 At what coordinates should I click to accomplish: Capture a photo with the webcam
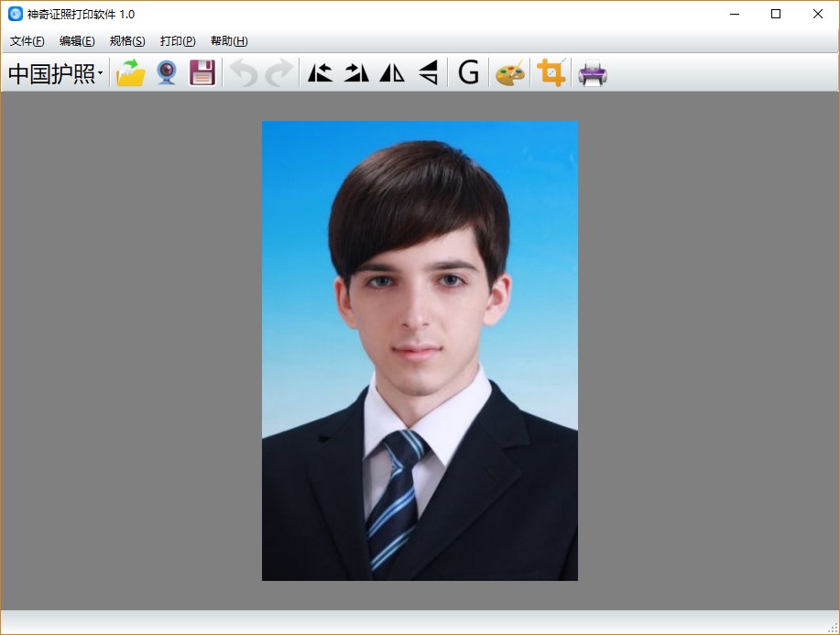point(166,71)
